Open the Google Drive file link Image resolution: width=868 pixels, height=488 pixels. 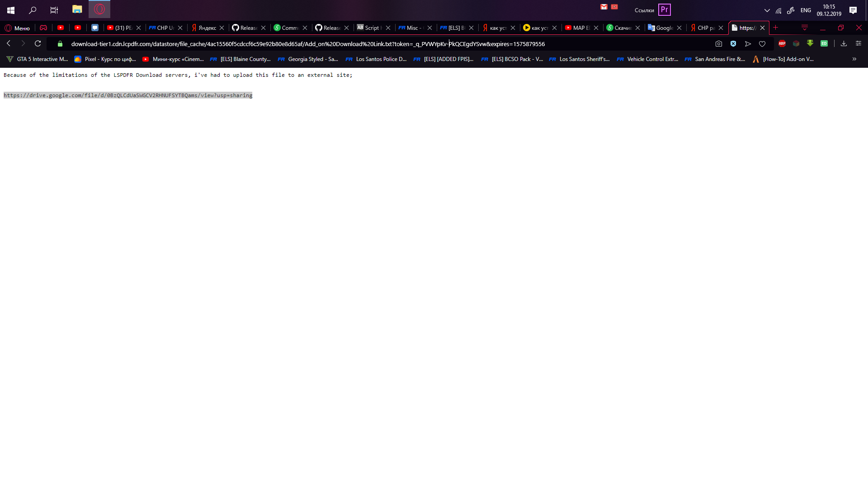tap(128, 95)
